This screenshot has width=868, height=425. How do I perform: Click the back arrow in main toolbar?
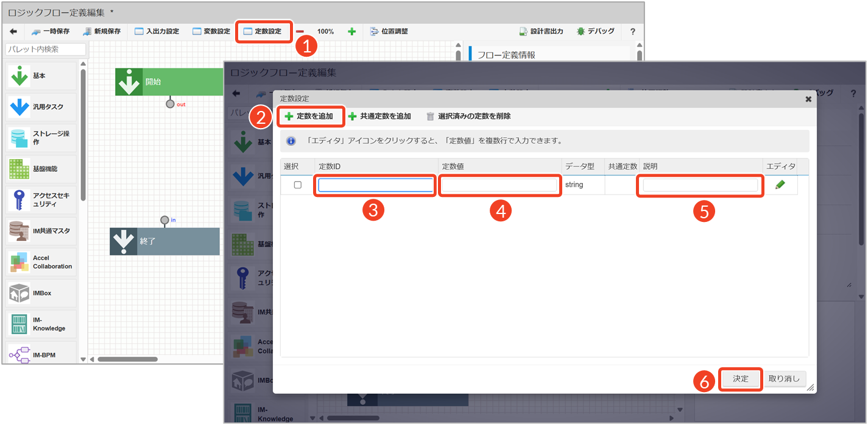tap(13, 31)
